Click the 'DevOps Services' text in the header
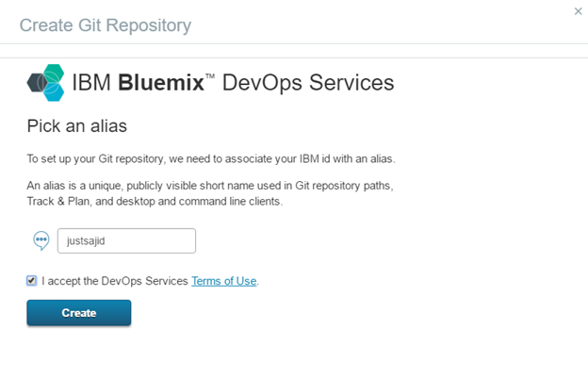Screen dimensions: 588x378 (x=308, y=83)
